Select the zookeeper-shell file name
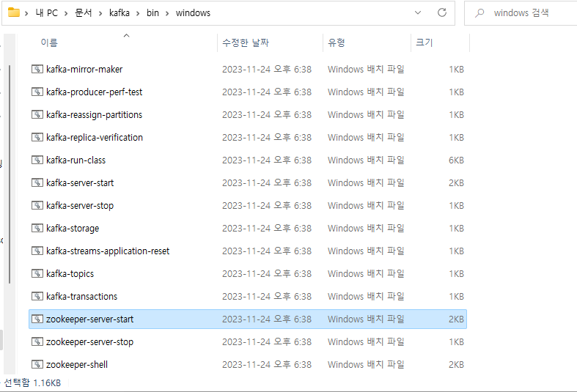 77,364
